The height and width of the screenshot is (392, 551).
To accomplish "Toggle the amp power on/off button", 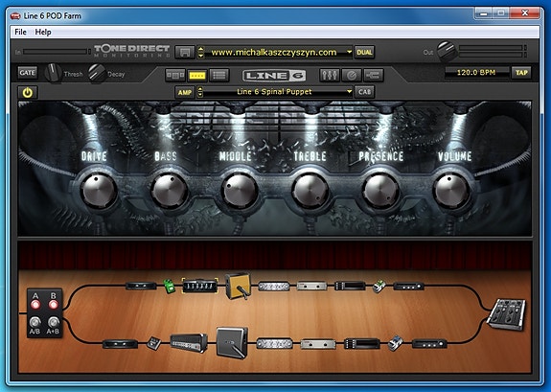I will coord(28,92).
